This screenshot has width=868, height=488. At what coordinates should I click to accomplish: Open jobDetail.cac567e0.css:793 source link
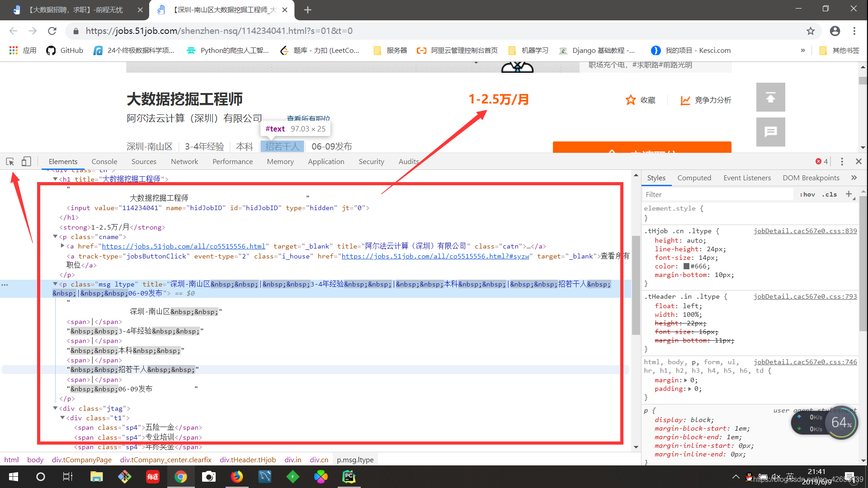(805, 296)
